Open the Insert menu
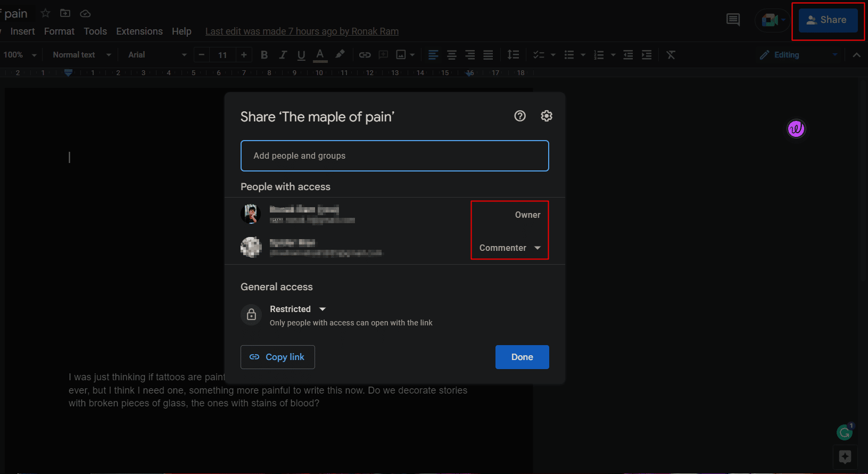This screenshot has height=474, width=868. 22,31
